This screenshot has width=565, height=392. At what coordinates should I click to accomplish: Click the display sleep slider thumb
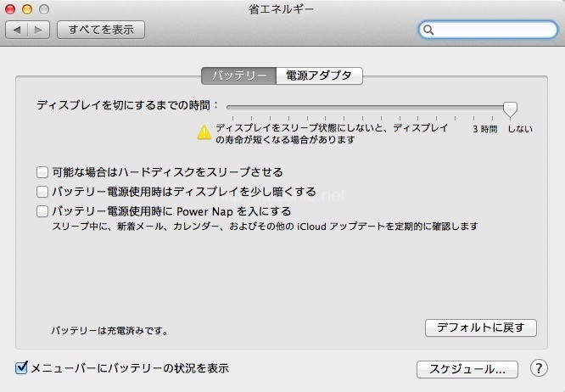(510, 109)
